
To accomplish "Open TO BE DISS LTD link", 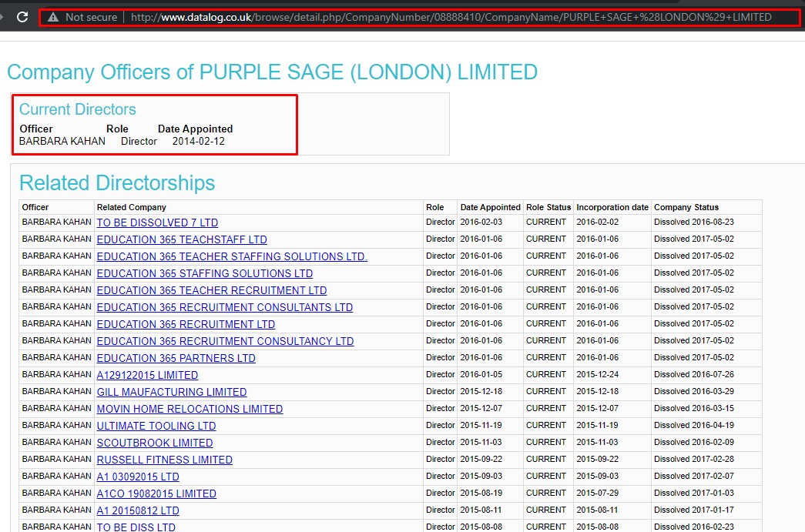I will [136, 527].
